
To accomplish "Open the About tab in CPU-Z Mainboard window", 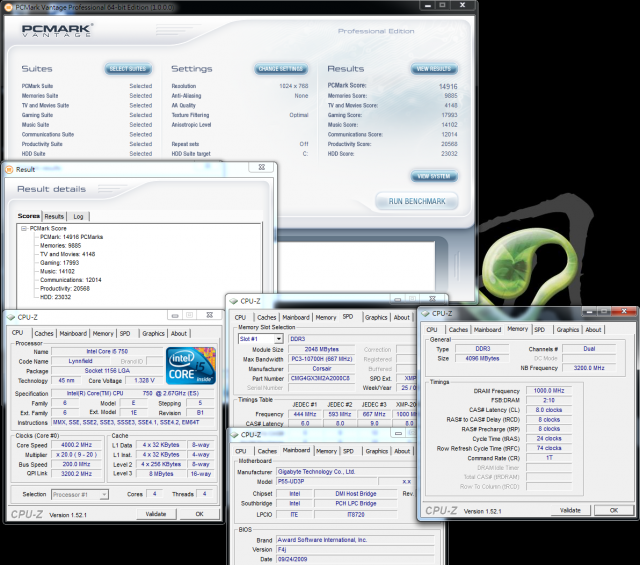I will pos(402,451).
